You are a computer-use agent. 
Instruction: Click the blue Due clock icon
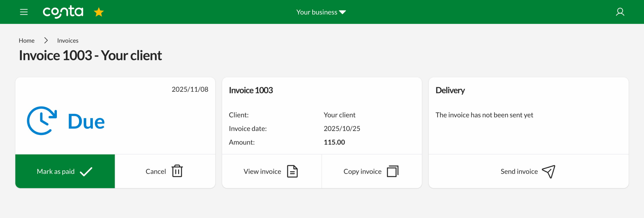pos(42,121)
